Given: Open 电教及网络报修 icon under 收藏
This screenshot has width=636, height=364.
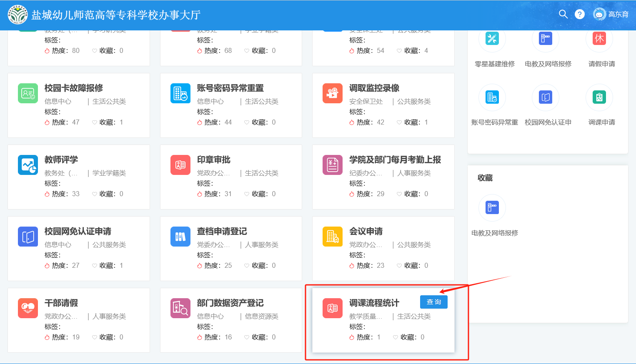Looking at the screenshot, I should point(492,207).
